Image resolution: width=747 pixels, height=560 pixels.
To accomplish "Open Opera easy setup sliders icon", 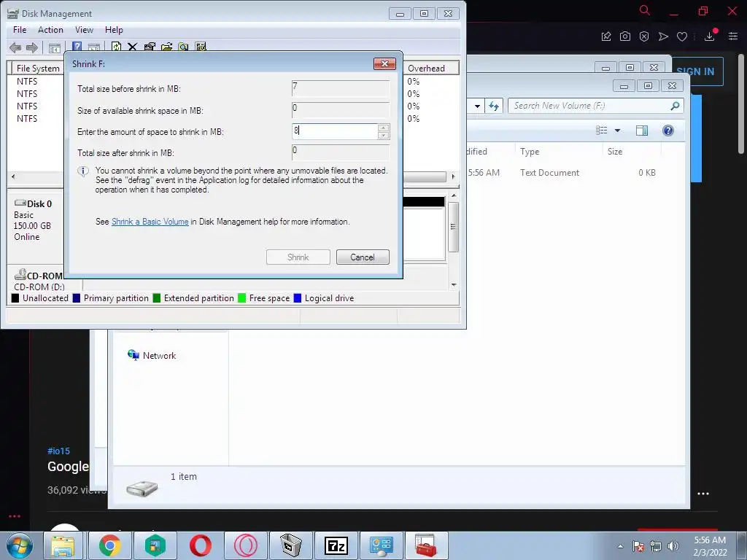I will [733, 36].
